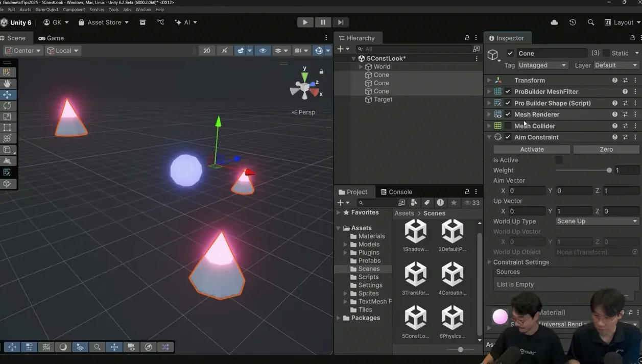This screenshot has height=364, width=642.
Task: Toggle Mesh Renderer enabled checkbox
Action: pyautogui.click(x=508, y=114)
